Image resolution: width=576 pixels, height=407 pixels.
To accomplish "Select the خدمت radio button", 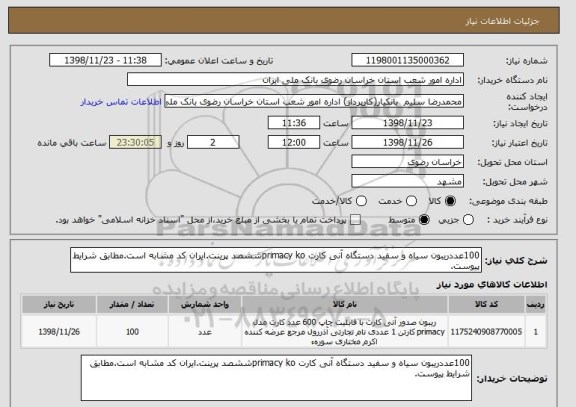I will 411,201.
